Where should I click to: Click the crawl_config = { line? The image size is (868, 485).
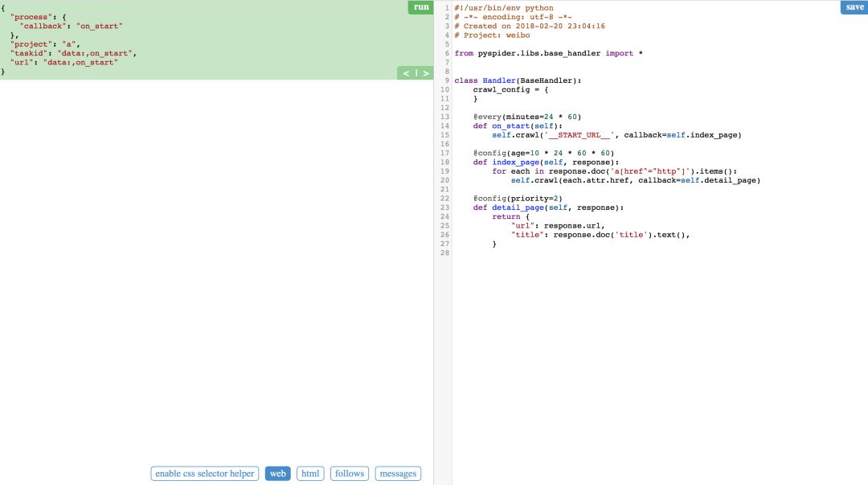[510, 90]
